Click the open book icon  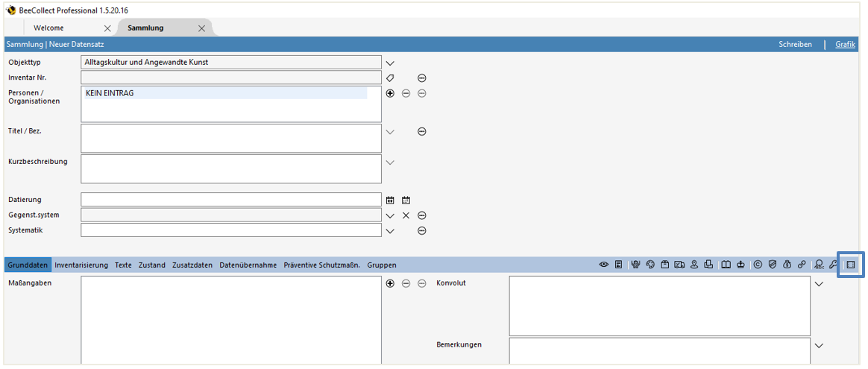726,265
